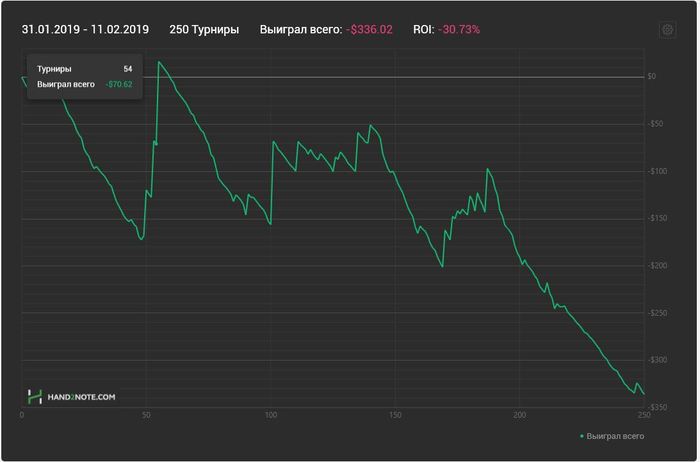Click the x-axis tick label 200

[519, 415]
